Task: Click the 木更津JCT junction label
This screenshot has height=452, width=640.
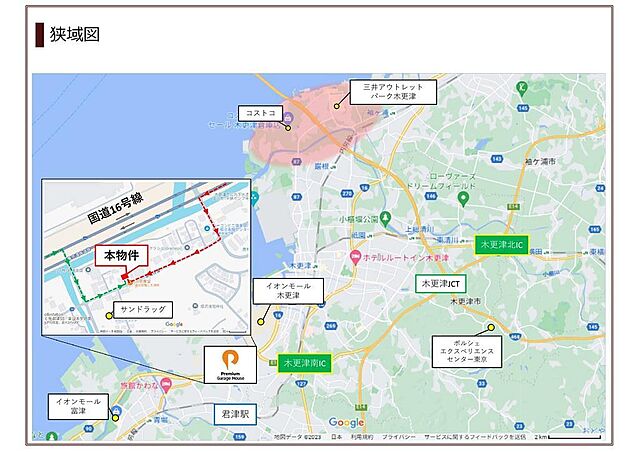Action: [440, 284]
